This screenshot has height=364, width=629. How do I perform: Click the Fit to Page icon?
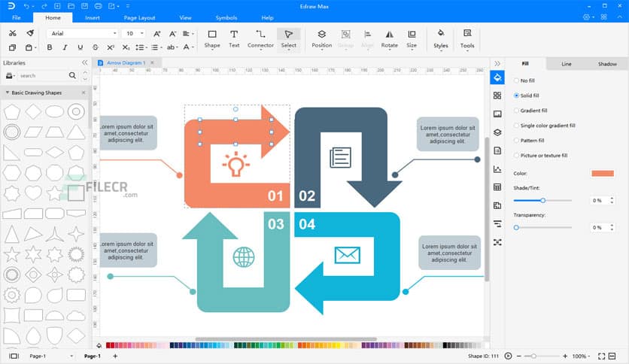pos(601,356)
